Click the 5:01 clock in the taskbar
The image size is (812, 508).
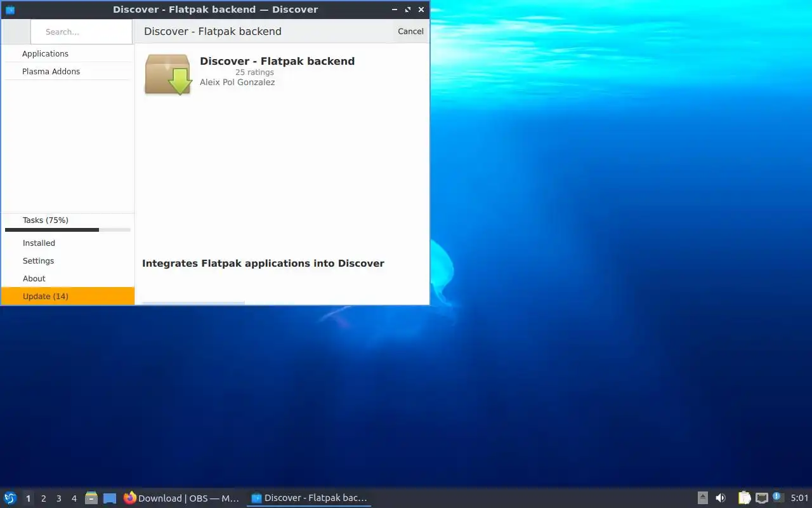coord(799,498)
